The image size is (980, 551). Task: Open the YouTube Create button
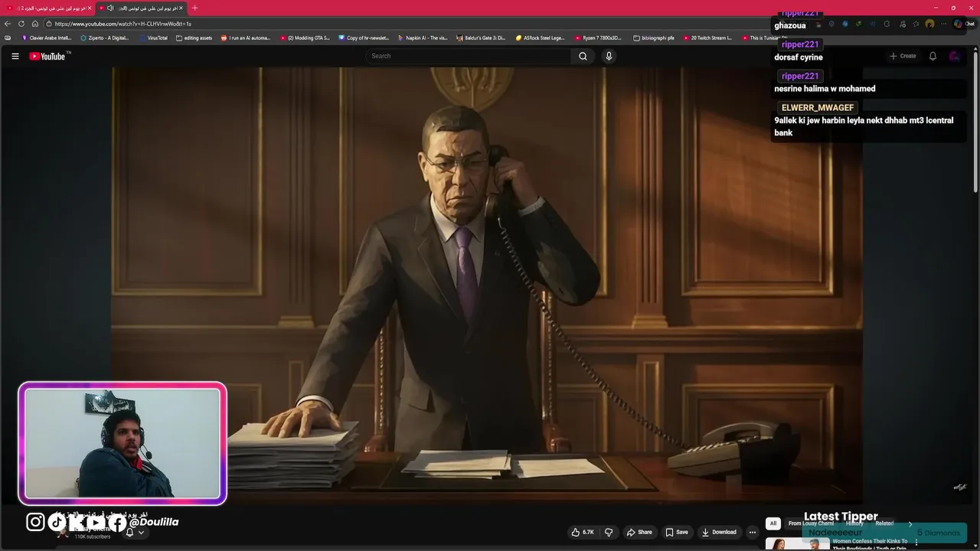point(903,56)
